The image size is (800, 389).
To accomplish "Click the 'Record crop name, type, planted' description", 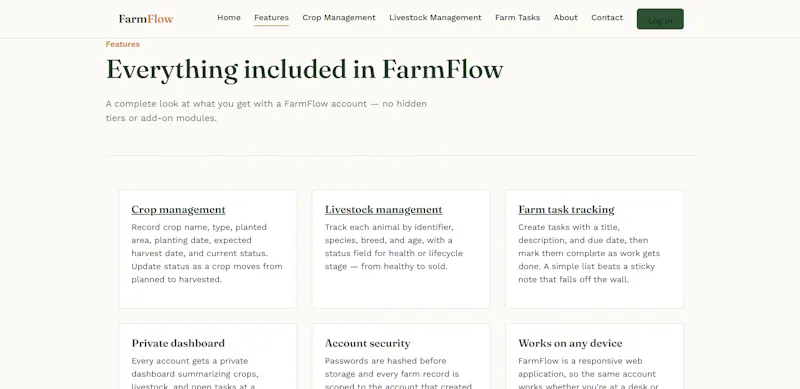I will pyautogui.click(x=207, y=253).
